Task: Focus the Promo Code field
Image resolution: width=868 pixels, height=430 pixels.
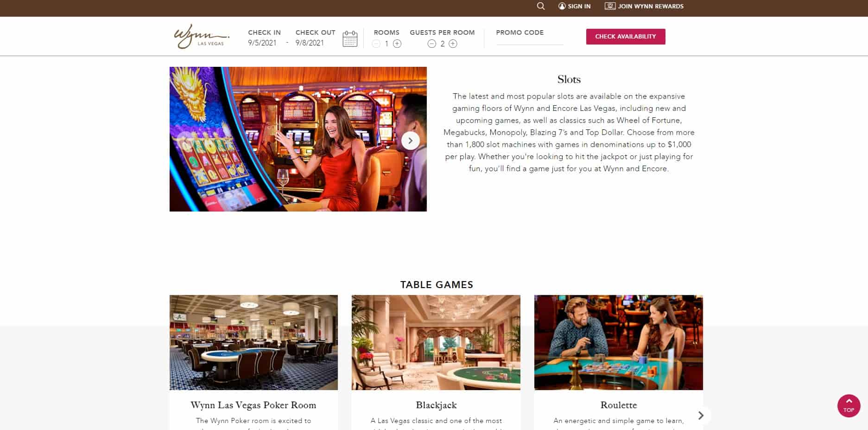Action: (530, 40)
